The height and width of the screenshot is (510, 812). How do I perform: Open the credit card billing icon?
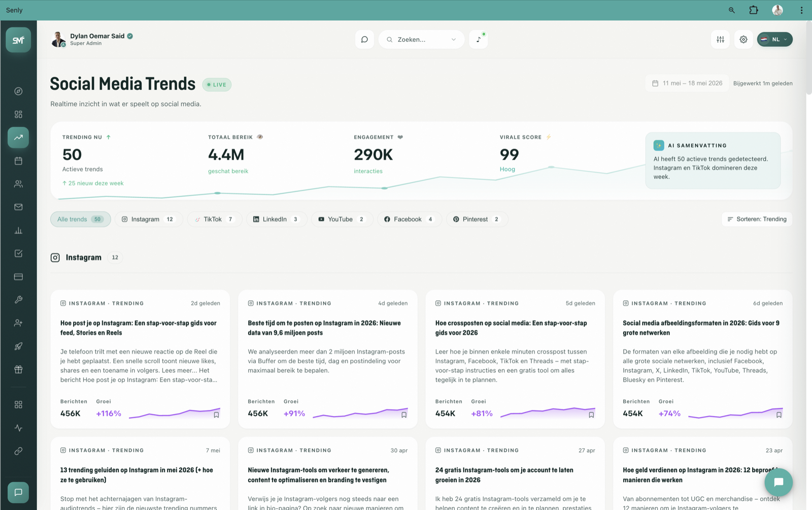[18, 277]
